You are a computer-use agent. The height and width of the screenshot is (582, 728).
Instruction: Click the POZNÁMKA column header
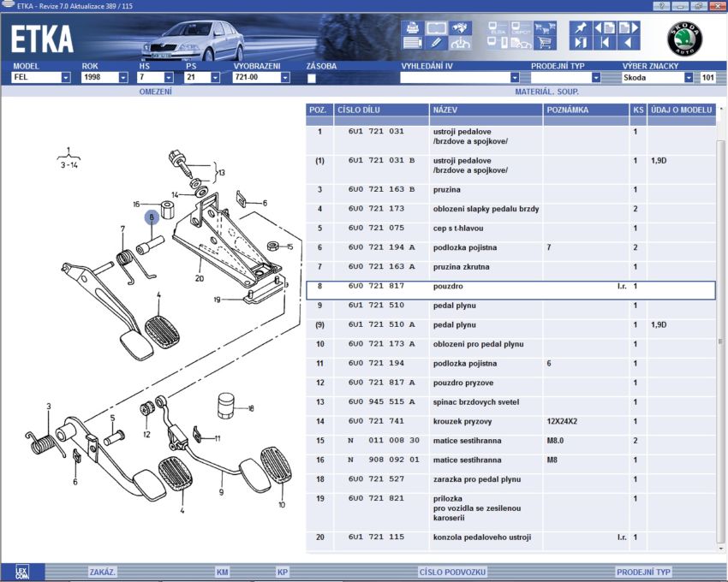point(586,110)
